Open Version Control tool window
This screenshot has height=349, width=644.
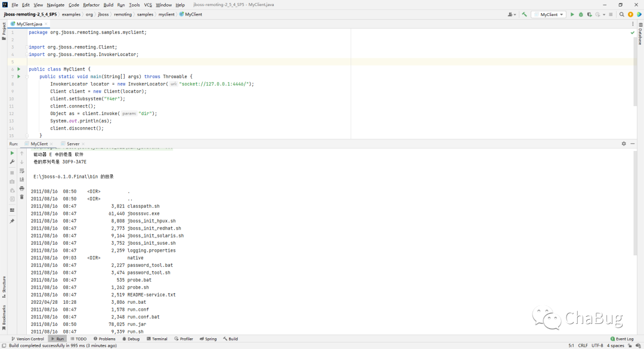click(27, 339)
